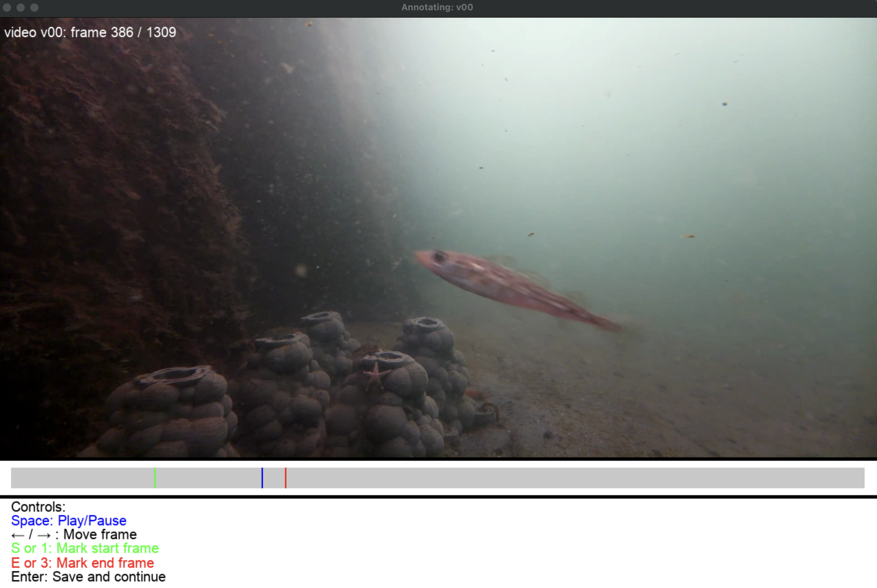Click the timeline bar left of green marker
The image size is (877, 588).
point(83,478)
